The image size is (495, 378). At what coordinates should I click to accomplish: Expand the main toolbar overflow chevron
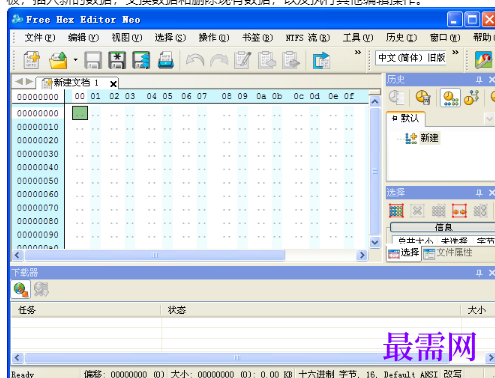coord(358,52)
